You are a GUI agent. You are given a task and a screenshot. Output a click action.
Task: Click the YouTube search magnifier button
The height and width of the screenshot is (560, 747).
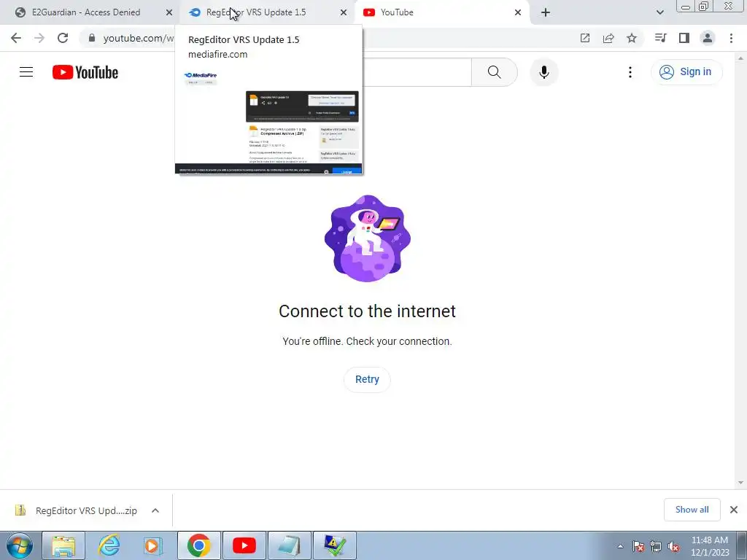click(494, 72)
